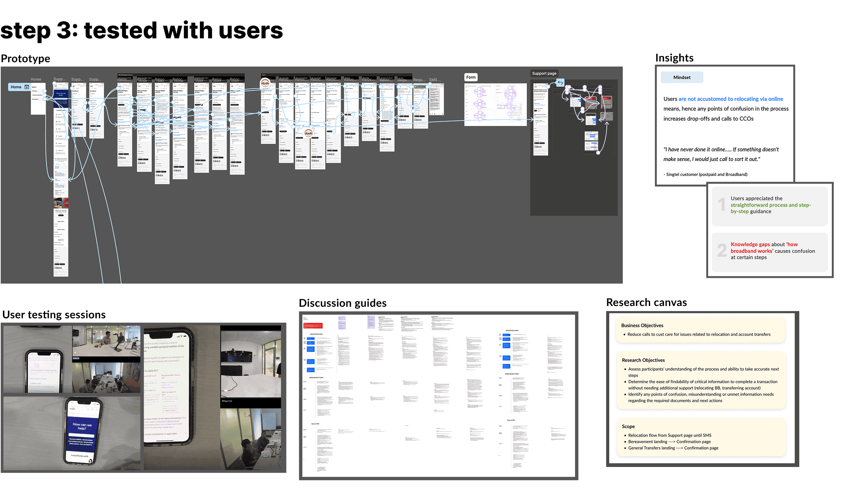Click the Scope card in Research canvas
This screenshot has height=497, width=868.
[700, 437]
